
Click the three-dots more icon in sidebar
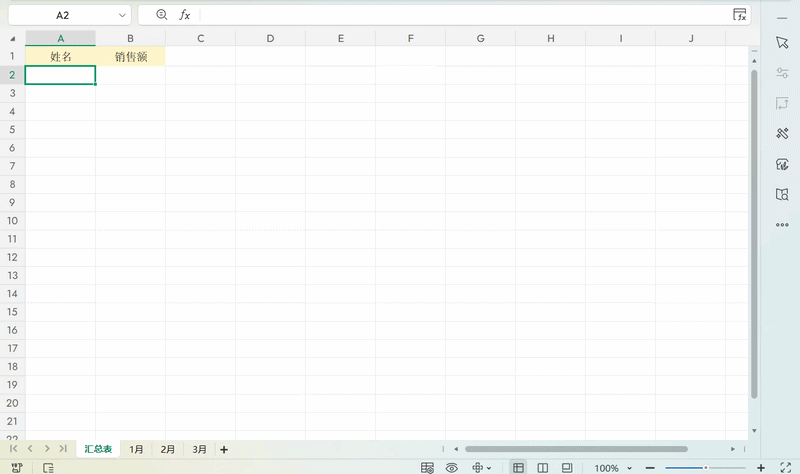(782, 225)
